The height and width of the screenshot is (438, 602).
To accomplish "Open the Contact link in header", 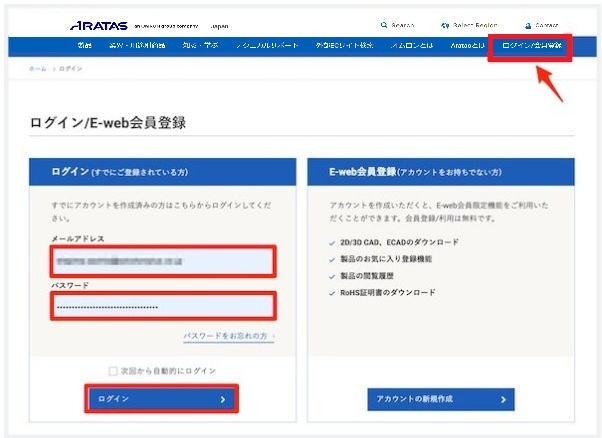I will pyautogui.click(x=546, y=25).
